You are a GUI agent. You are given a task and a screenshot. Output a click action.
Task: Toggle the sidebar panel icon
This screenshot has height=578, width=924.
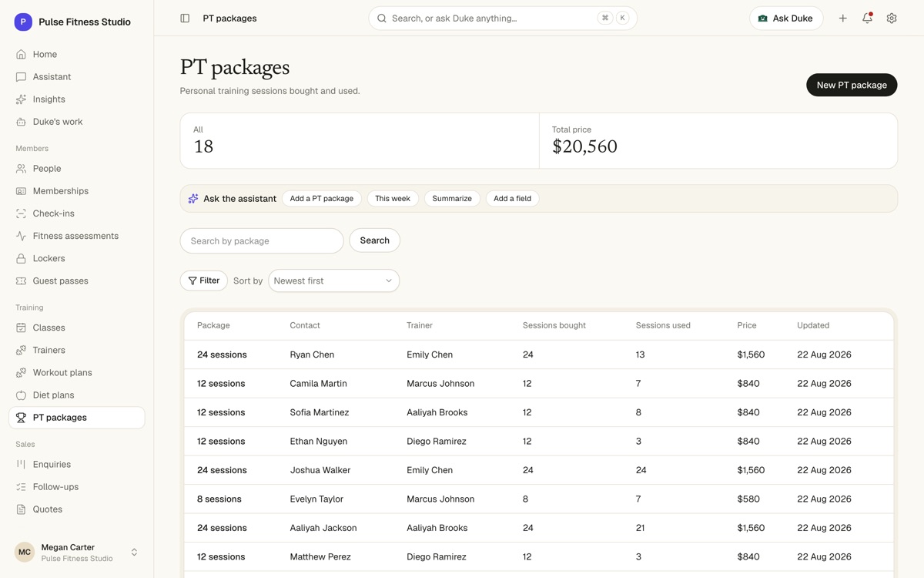[185, 18]
